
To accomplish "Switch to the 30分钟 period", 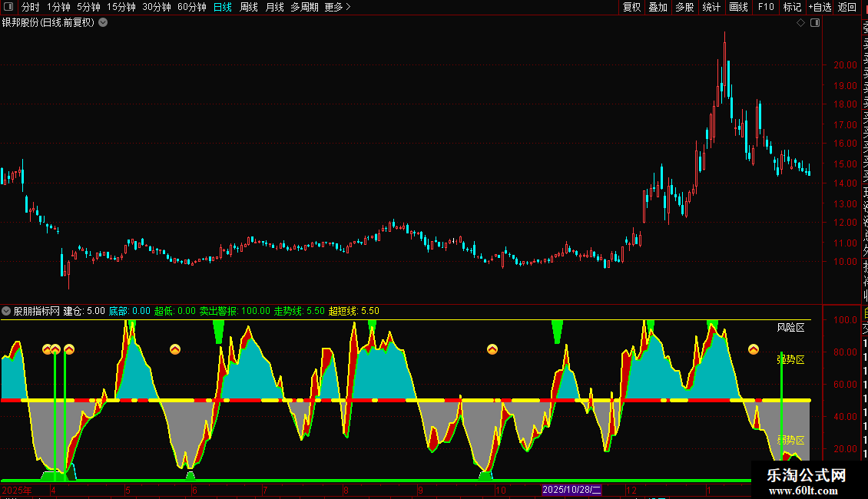I will 157,7.
